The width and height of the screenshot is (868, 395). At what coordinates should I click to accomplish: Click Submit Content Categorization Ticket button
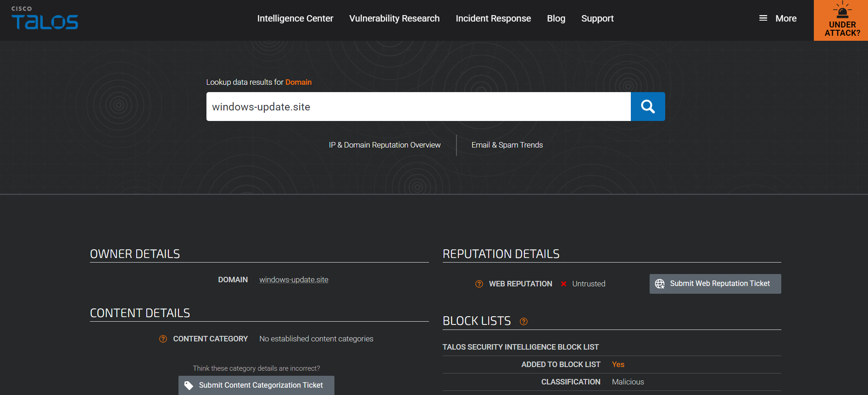256,385
